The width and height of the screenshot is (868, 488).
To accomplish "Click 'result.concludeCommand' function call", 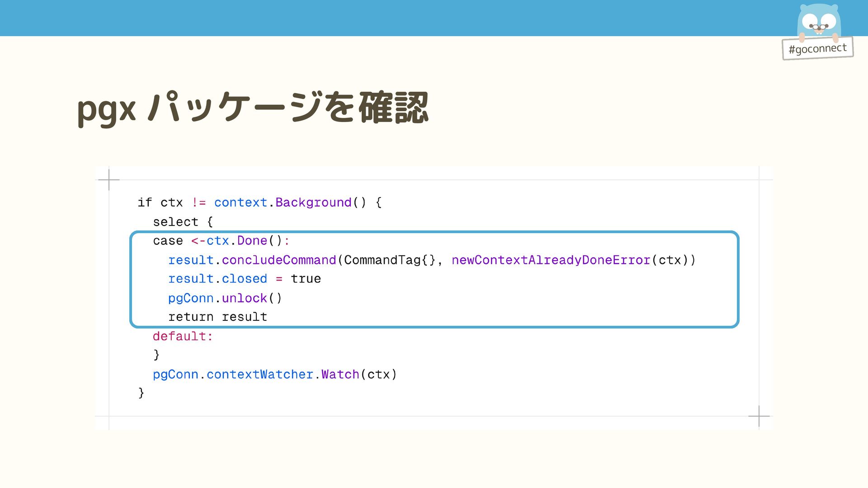I will pos(252,260).
